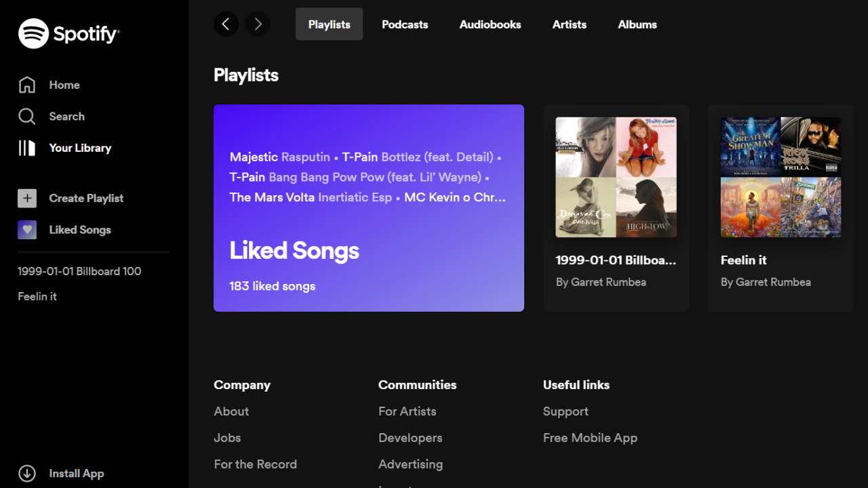Go forward with the right arrow button

click(x=258, y=24)
